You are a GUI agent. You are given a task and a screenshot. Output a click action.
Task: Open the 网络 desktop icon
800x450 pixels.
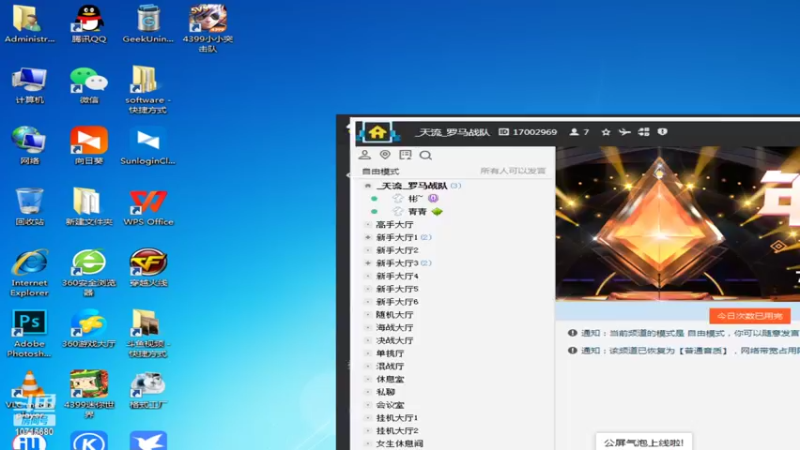pos(30,146)
